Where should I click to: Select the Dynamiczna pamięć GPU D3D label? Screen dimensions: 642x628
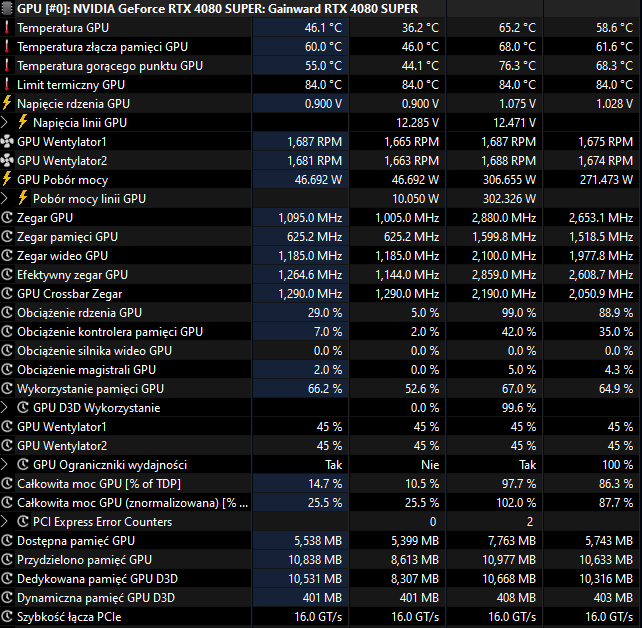click(96, 598)
